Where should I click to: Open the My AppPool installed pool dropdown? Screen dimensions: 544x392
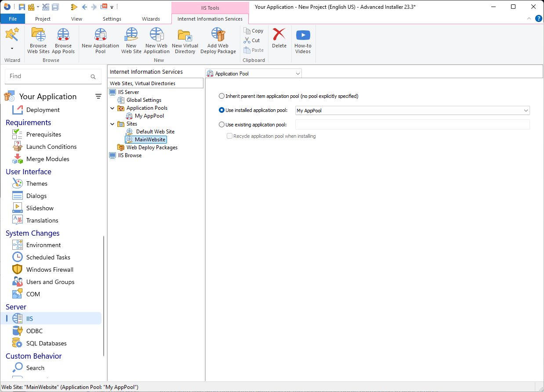(412, 111)
